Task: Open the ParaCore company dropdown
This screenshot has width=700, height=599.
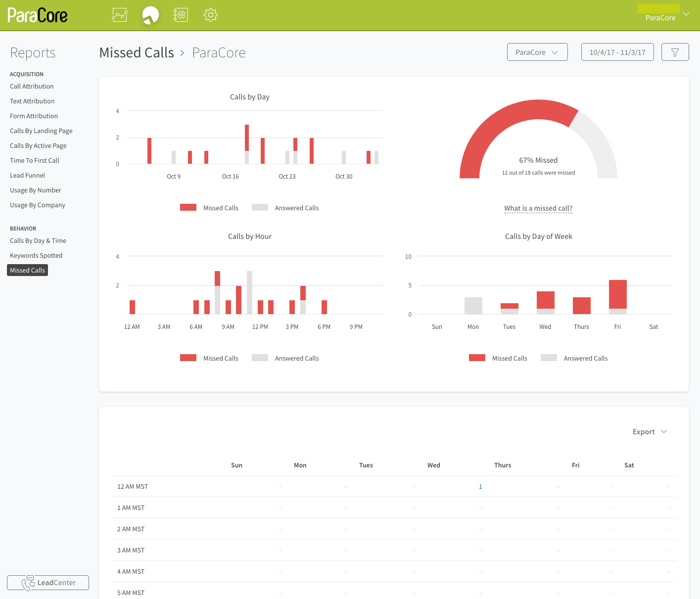Action: [537, 52]
